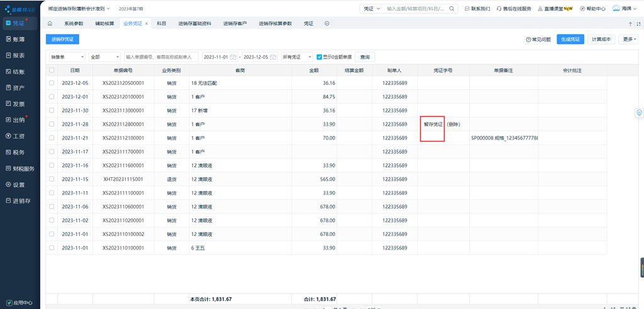Screen dimensions: 644x309
Task: Check row XS2023110100002
Action: tap(52, 234)
